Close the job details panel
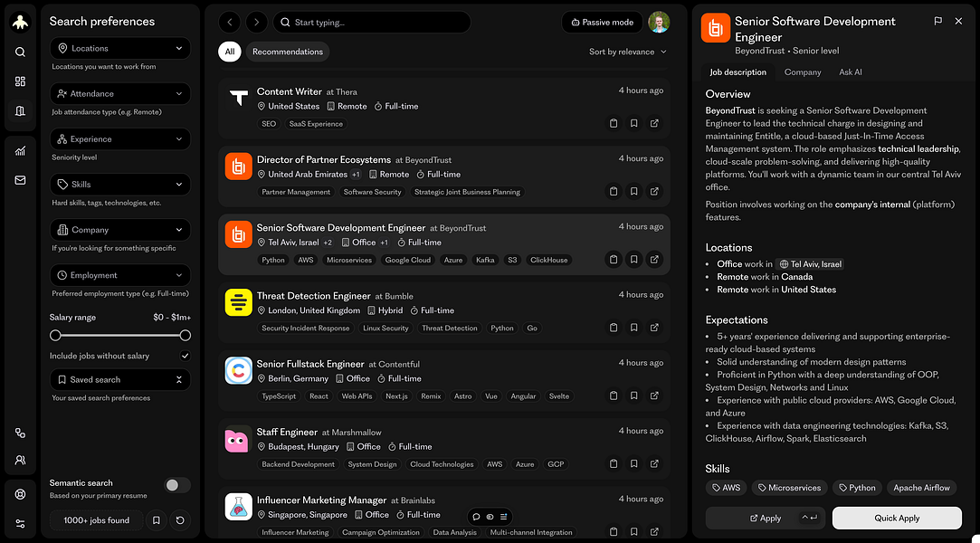 point(958,21)
